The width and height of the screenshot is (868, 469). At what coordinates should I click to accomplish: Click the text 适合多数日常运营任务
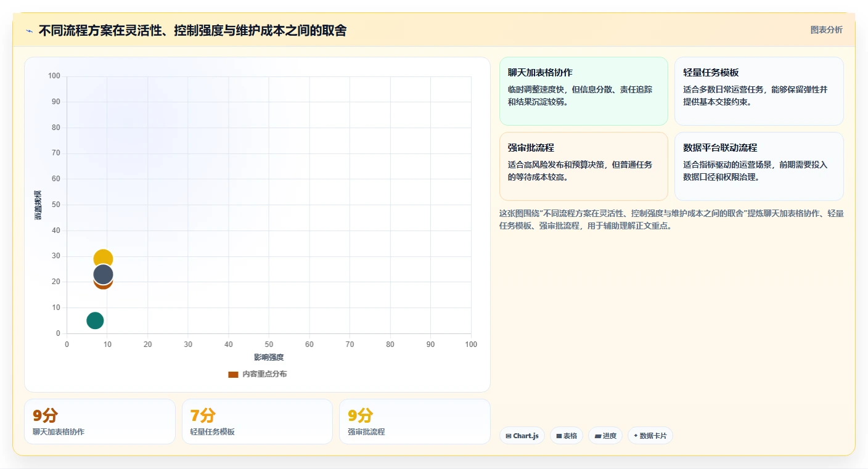723,89
